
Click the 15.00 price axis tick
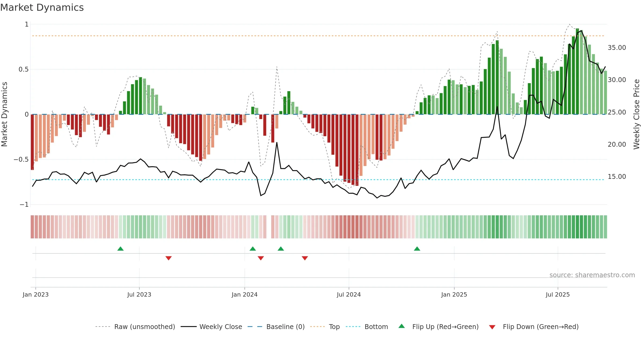(617, 176)
